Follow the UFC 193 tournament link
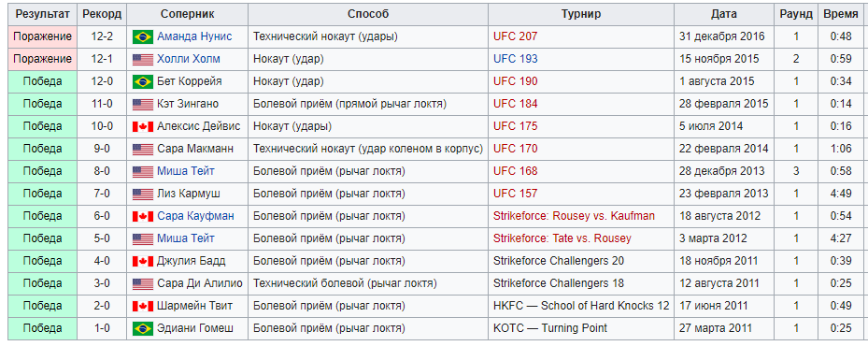Screen dimensions: 868x346 pyautogui.click(x=516, y=59)
